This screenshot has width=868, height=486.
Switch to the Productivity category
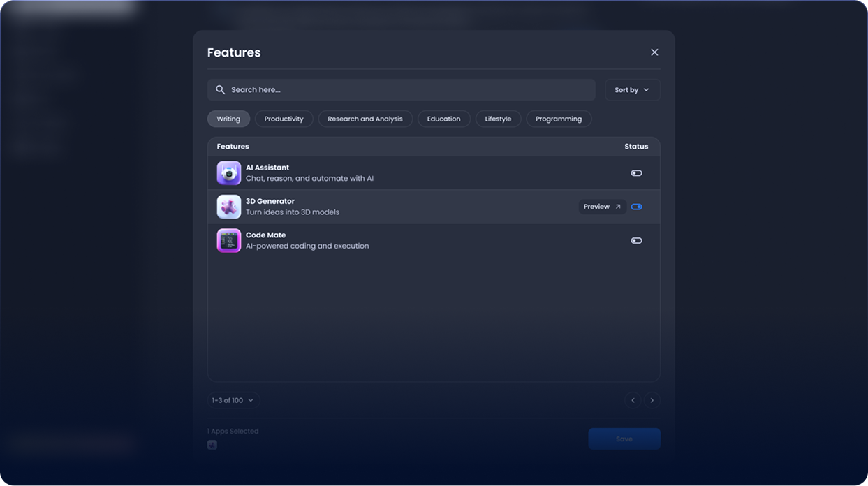pyautogui.click(x=284, y=119)
